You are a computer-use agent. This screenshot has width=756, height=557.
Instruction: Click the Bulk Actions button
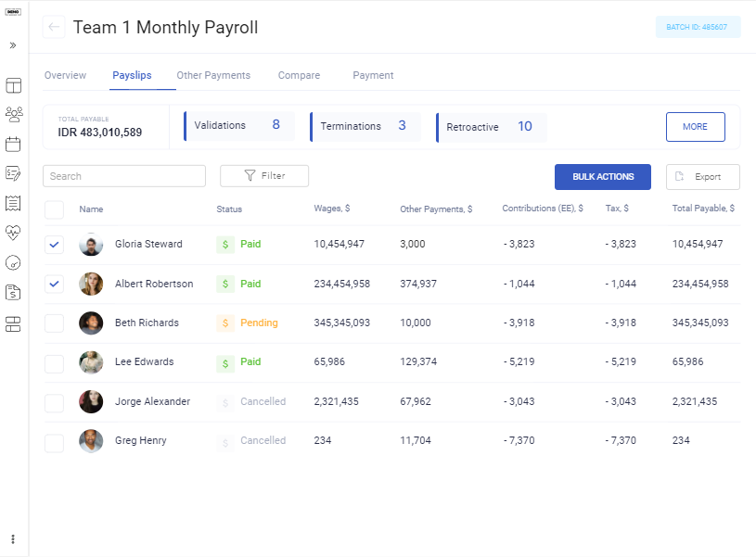pyautogui.click(x=603, y=176)
